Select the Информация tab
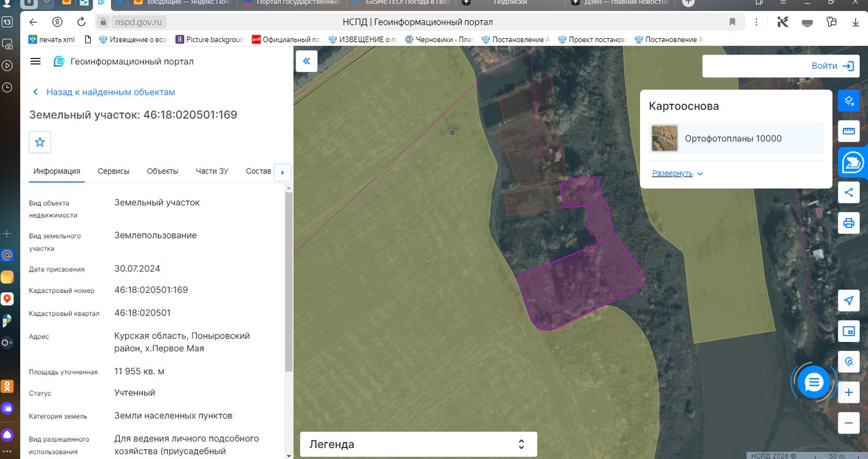This screenshot has height=459, width=868. pyautogui.click(x=57, y=171)
